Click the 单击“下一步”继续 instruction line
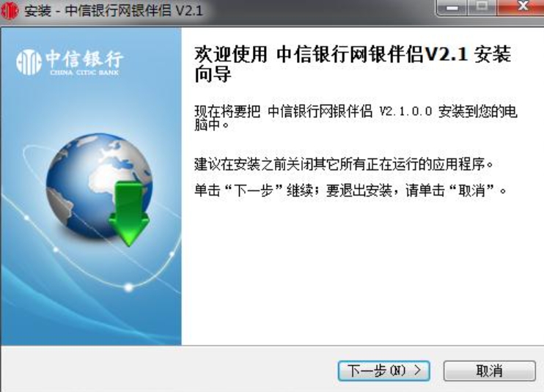This screenshot has height=392, width=544. pos(350,191)
